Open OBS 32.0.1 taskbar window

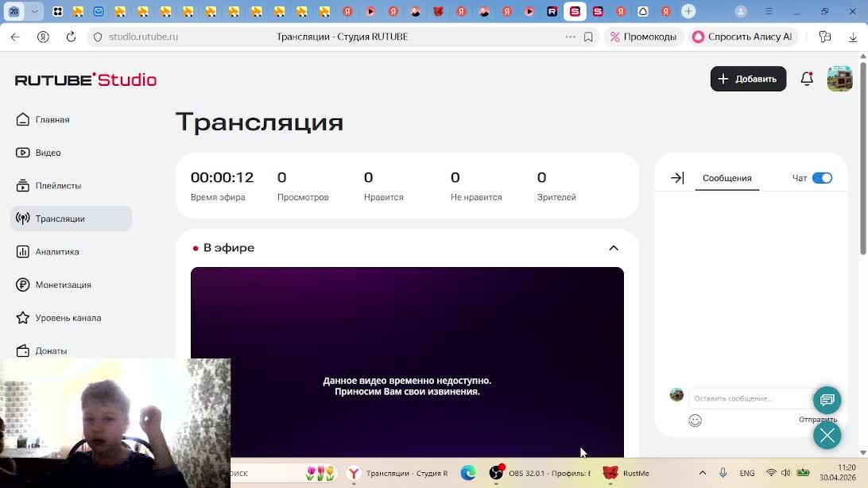coord(541,473)
